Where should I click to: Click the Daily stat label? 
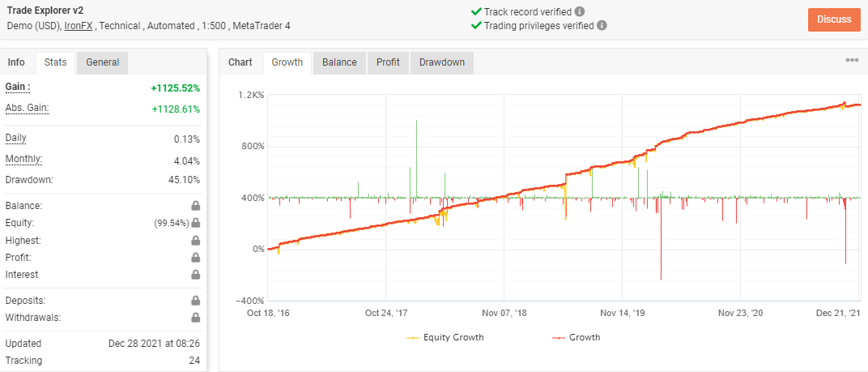tap(15, 138)
